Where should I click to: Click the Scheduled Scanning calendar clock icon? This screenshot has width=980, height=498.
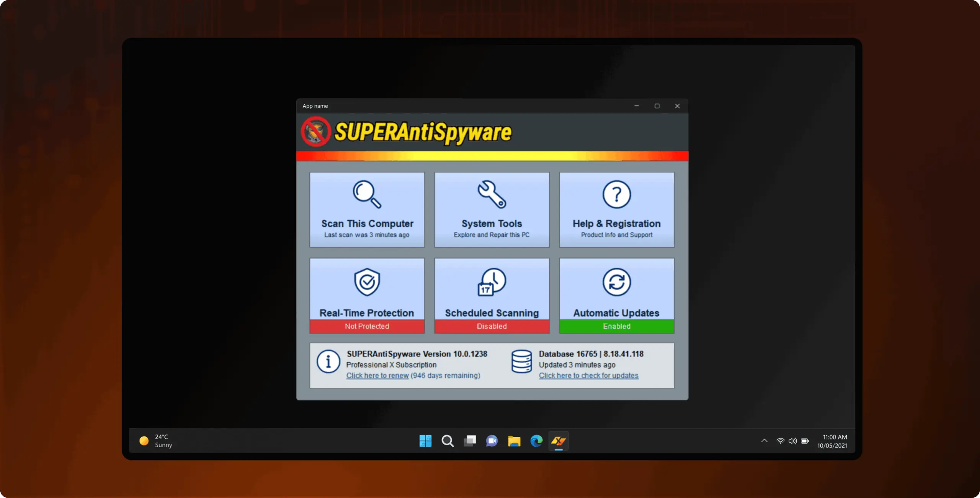coord(492,282)
